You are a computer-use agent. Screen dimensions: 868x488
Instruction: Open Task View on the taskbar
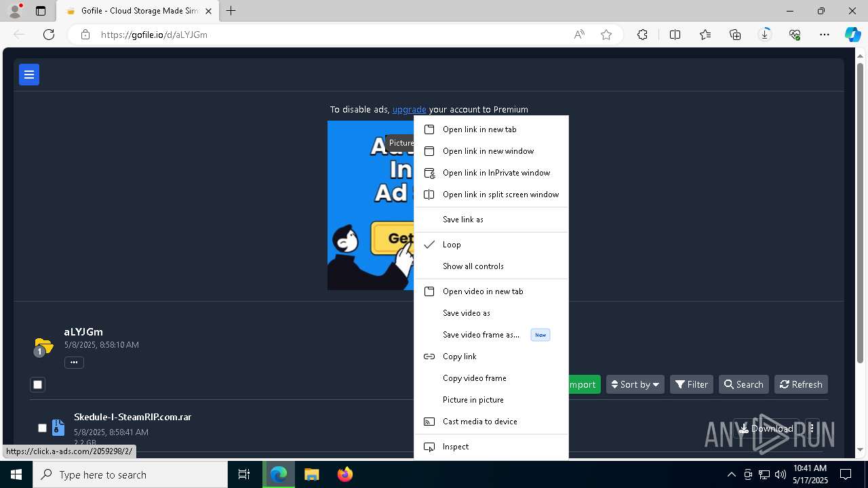244,474
